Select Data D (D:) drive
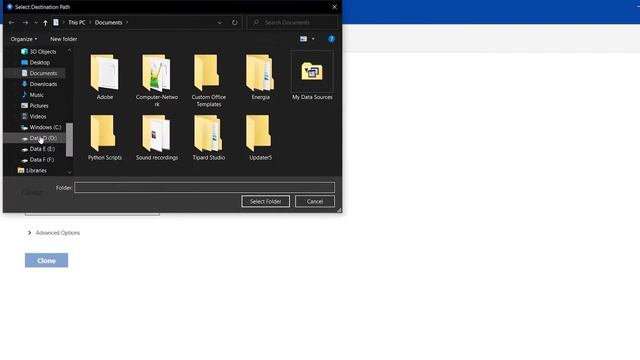Image resolution: width=640 pixels, height=360 pixels. coord(39,138)
